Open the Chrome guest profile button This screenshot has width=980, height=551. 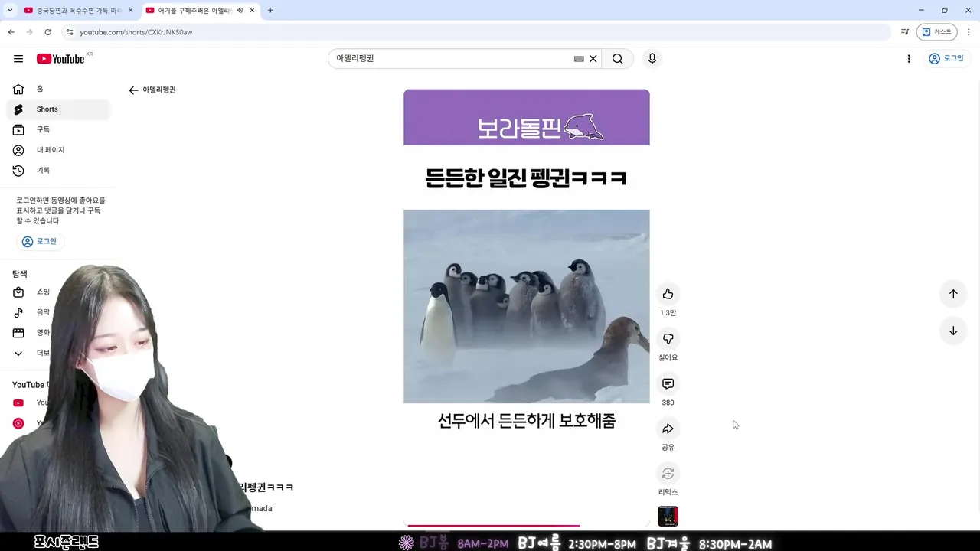pyautogui.click(x=937, y=32)
